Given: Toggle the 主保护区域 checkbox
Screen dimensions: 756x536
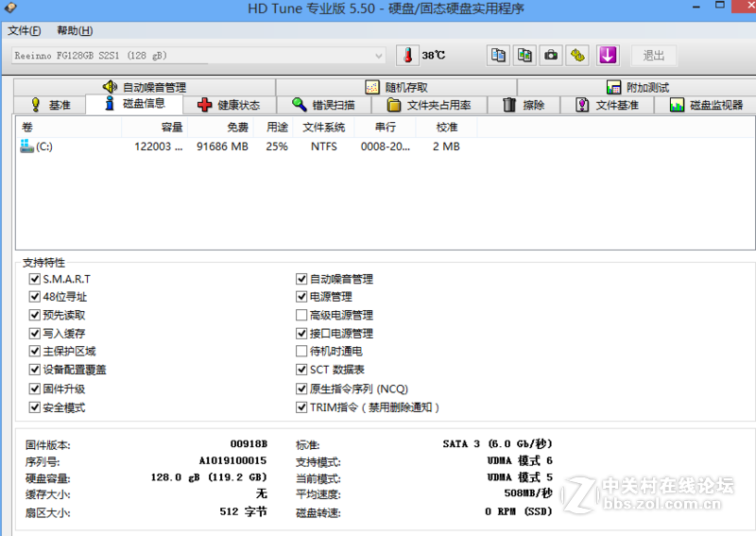Looking at the screenshot, I should [x=34, y=352].
